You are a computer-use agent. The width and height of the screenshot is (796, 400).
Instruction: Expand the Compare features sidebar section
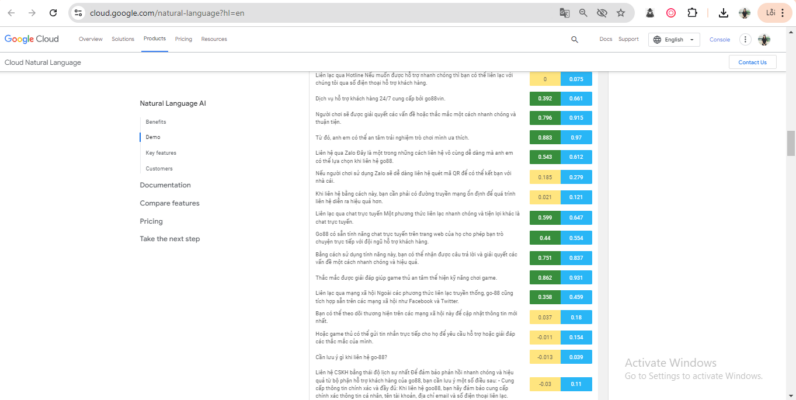[x=170, y=203]
